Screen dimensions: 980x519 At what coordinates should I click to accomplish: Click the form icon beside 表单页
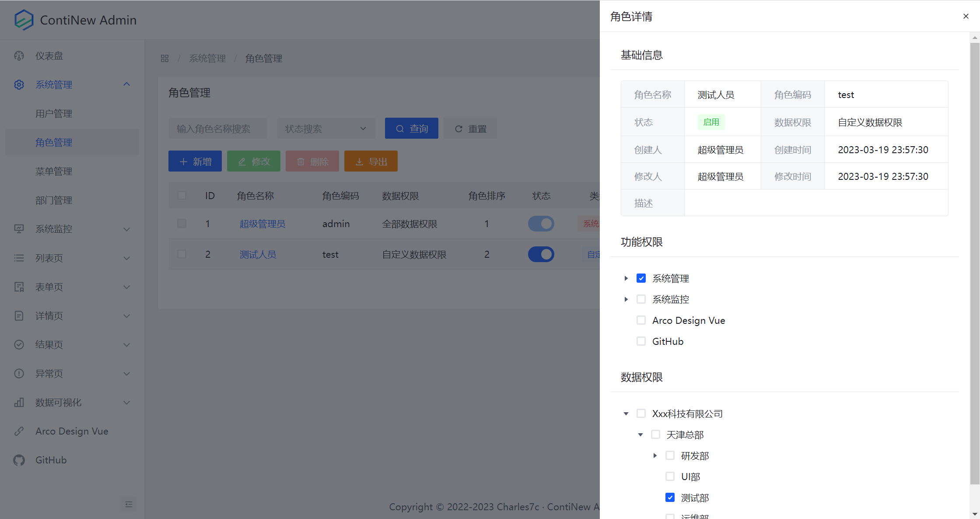(x=19, y=287)
